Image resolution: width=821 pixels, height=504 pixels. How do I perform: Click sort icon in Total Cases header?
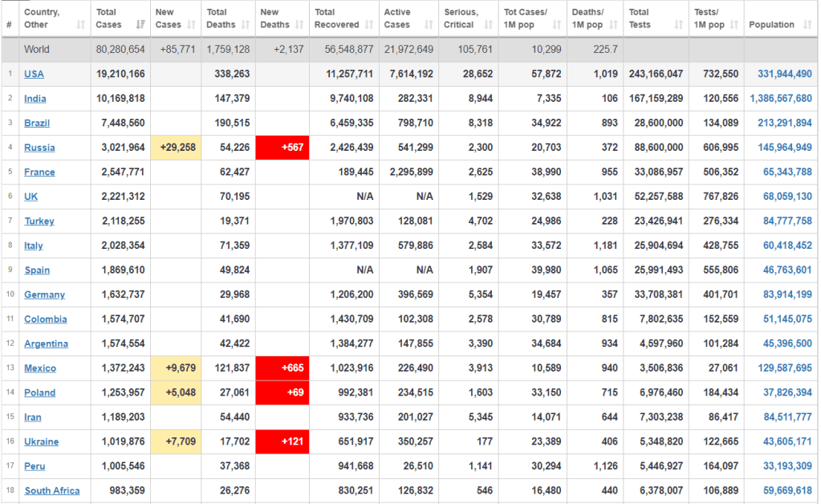141,25
